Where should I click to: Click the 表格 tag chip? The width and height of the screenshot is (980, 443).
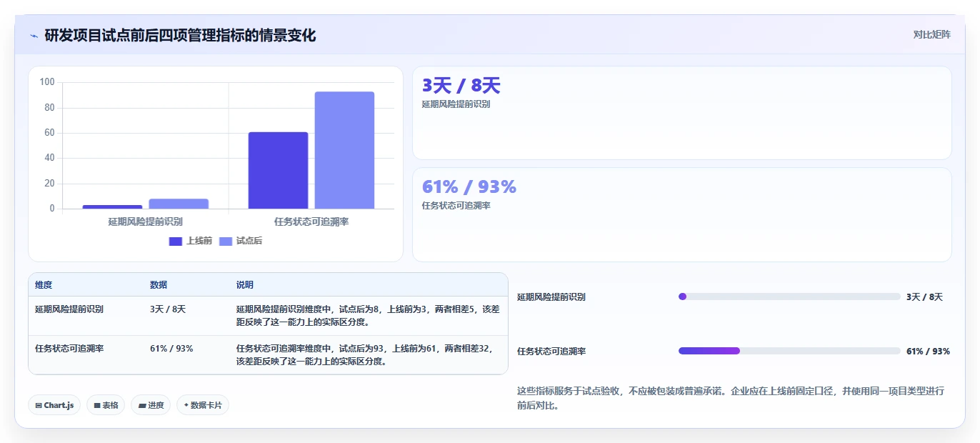pos(106,405)
